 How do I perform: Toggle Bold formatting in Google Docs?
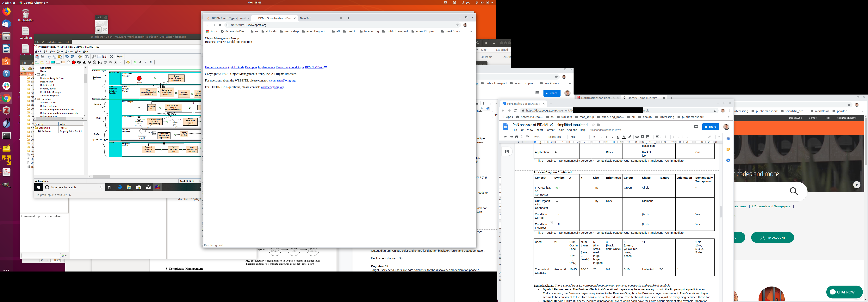pos(607,137)
